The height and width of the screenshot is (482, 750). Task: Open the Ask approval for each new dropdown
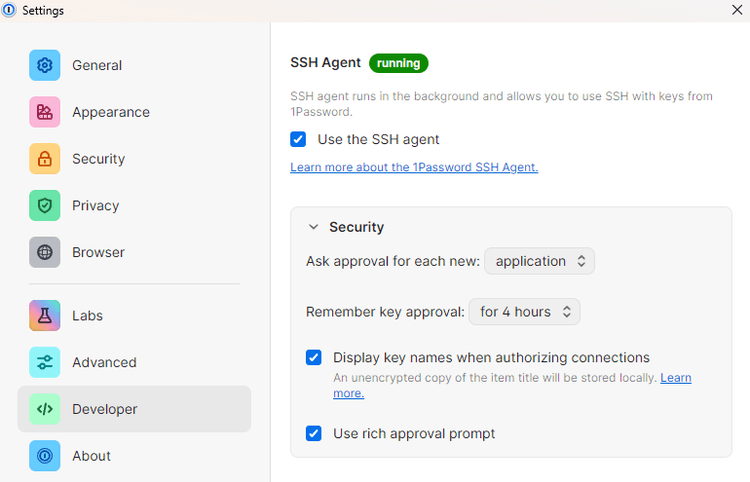540,261
